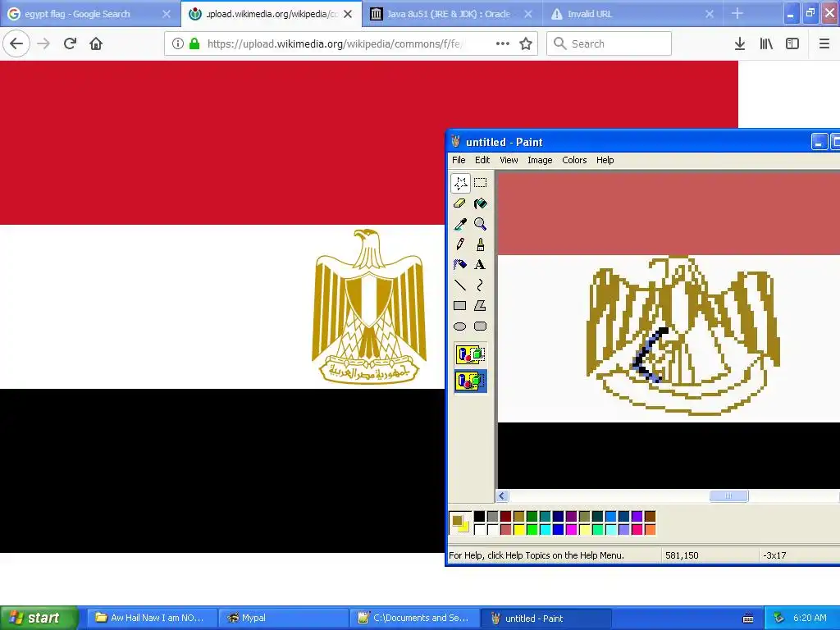Open the Help menu in Paint
Viewport: 840px width, 630px height.
click(x=605, y=160)
